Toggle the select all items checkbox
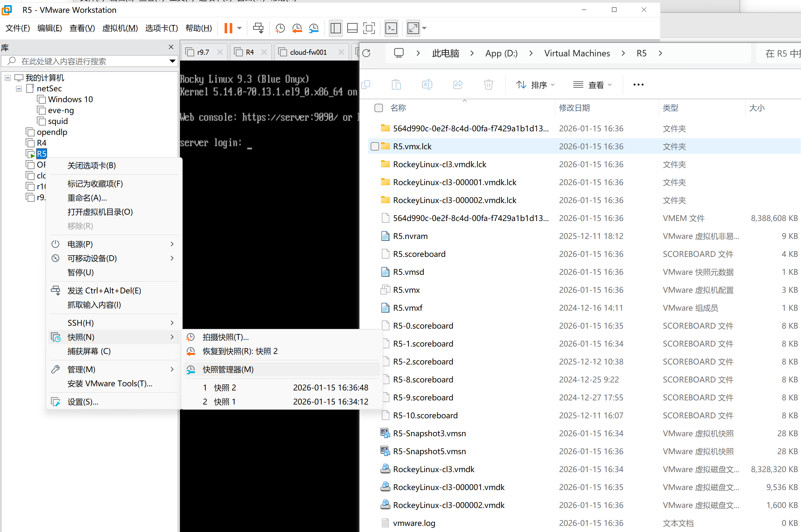The image size is (801, 532). [378, 108]
